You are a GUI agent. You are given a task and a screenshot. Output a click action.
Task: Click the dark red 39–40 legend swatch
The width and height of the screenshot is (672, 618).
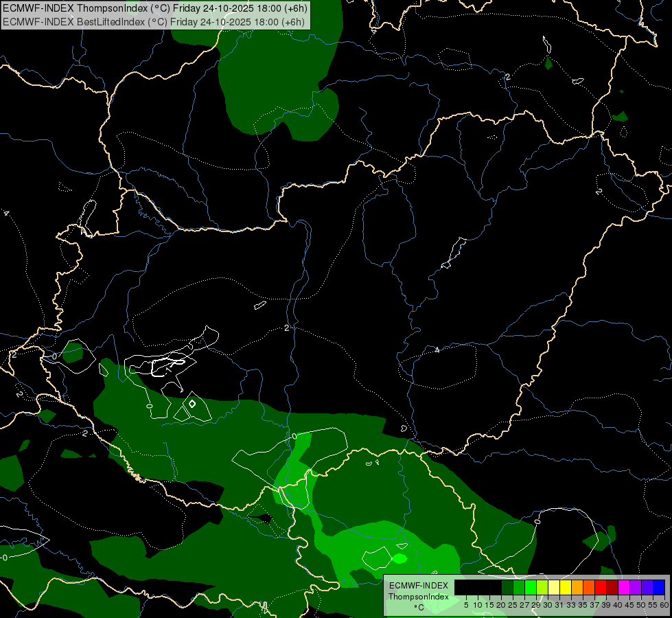coord(612,587)
